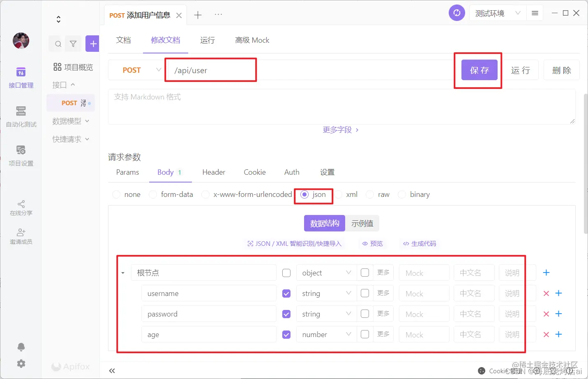
Task: Toggle the age field checkbox off
Action: (x=286, y=334)
